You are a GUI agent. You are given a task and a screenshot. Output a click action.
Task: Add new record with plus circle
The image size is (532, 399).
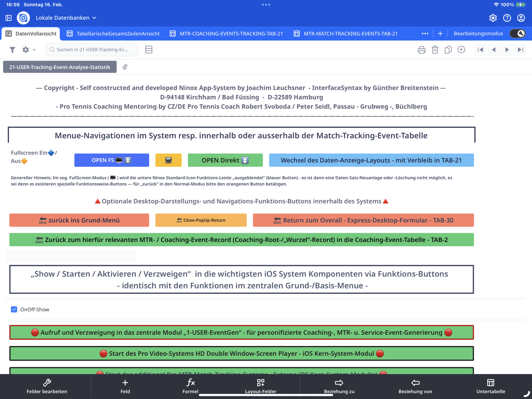(x=461, y=50)
